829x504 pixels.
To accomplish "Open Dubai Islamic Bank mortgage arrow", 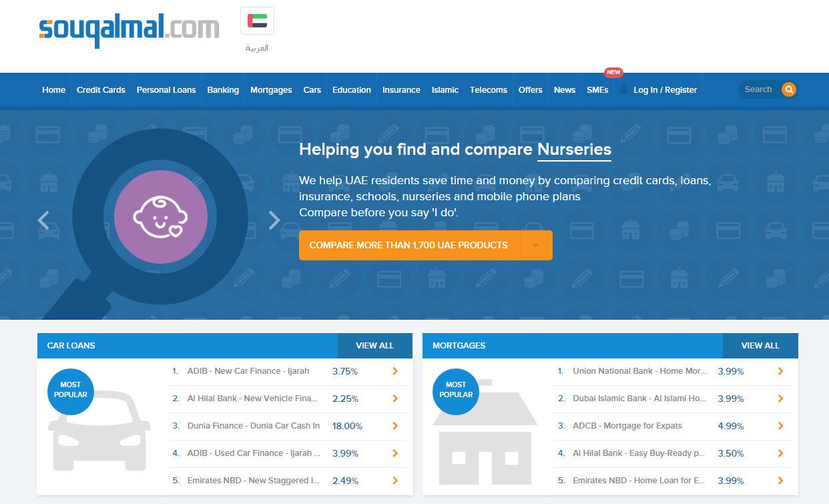I will [781, 399].
